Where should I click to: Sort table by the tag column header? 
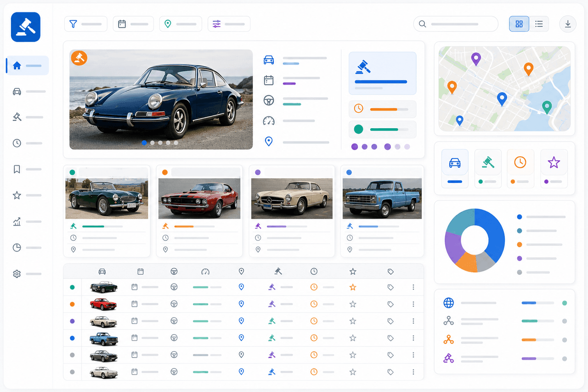pos(390,272)
